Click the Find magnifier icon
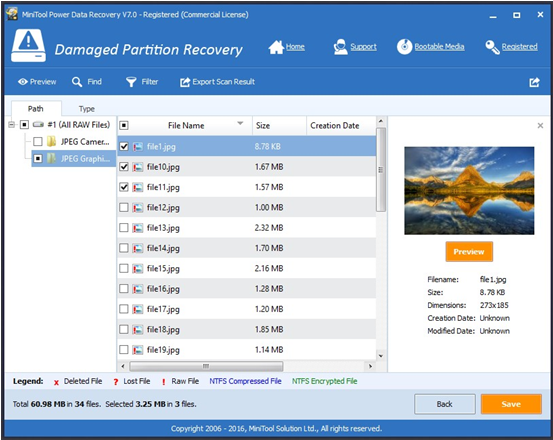 click(77, 82)
